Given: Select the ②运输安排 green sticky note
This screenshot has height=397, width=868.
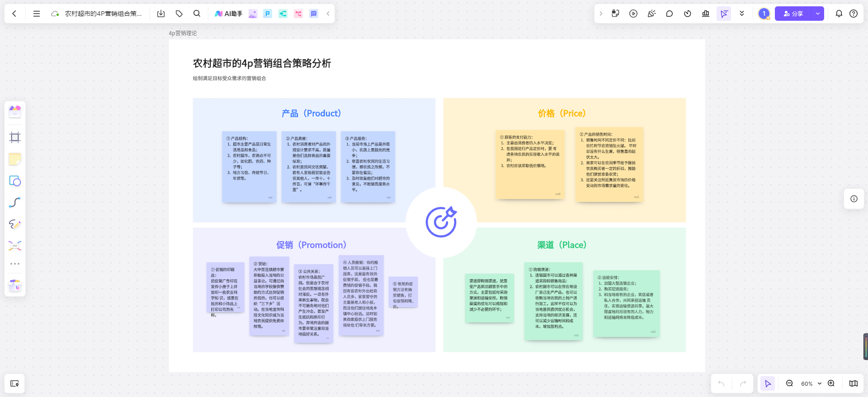Looking at the screenshot, I should click(x=627, y=304).
